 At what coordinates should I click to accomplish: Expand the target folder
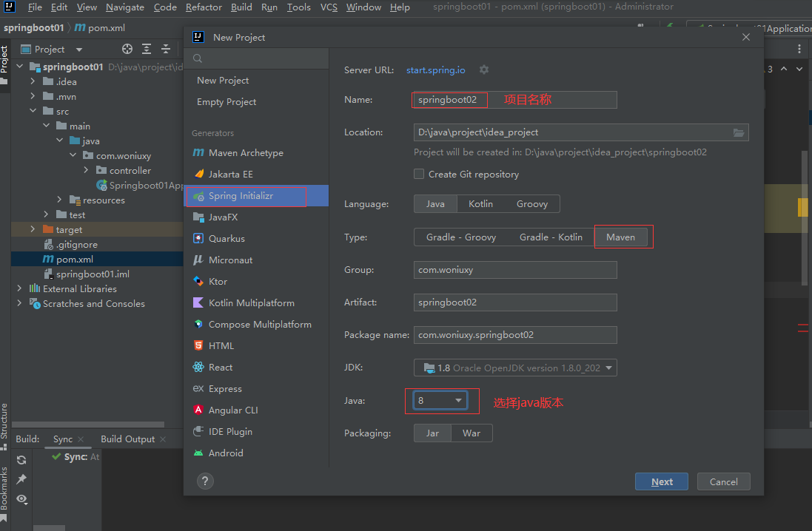click(33, 229)
